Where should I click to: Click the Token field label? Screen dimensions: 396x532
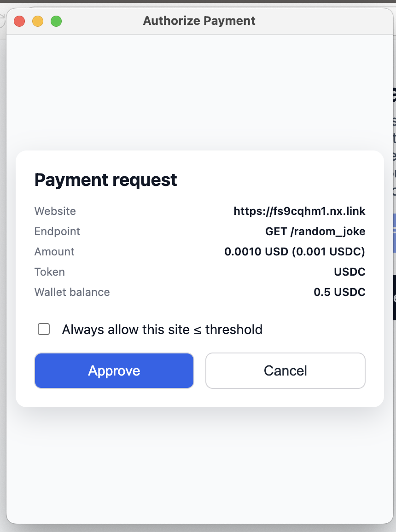(x=50, y=272)
